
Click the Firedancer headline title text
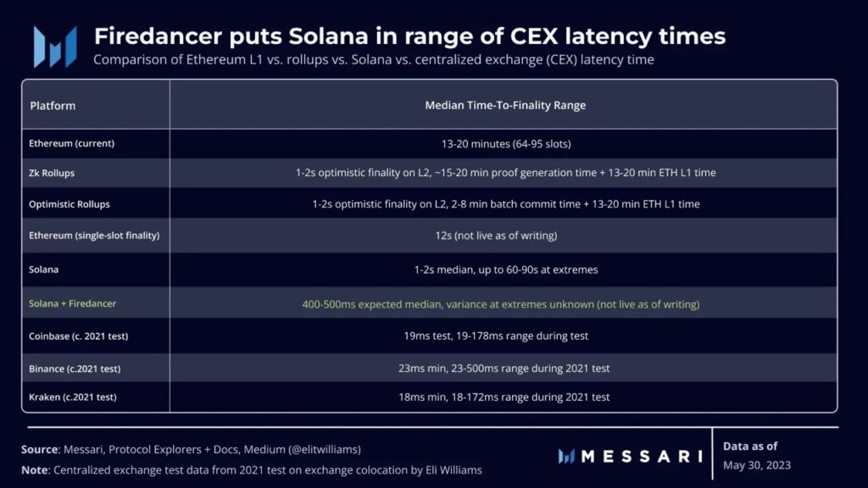click(409, 36)
